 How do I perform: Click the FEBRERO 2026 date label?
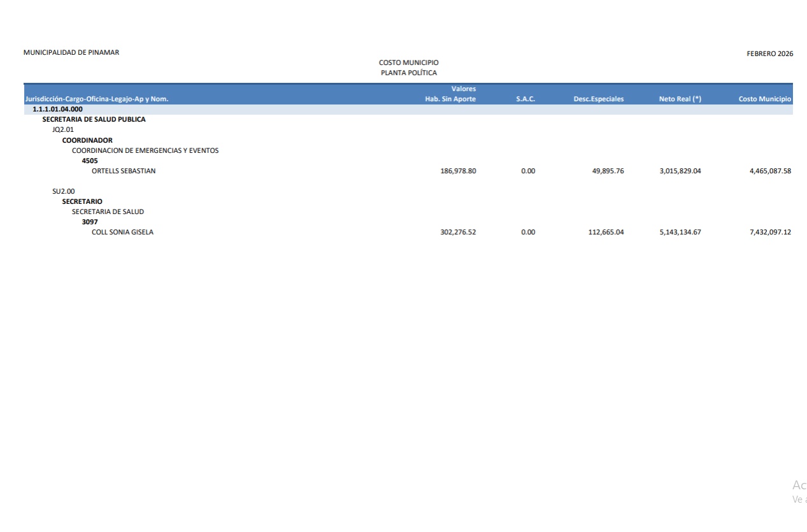(x=769, y=54)
